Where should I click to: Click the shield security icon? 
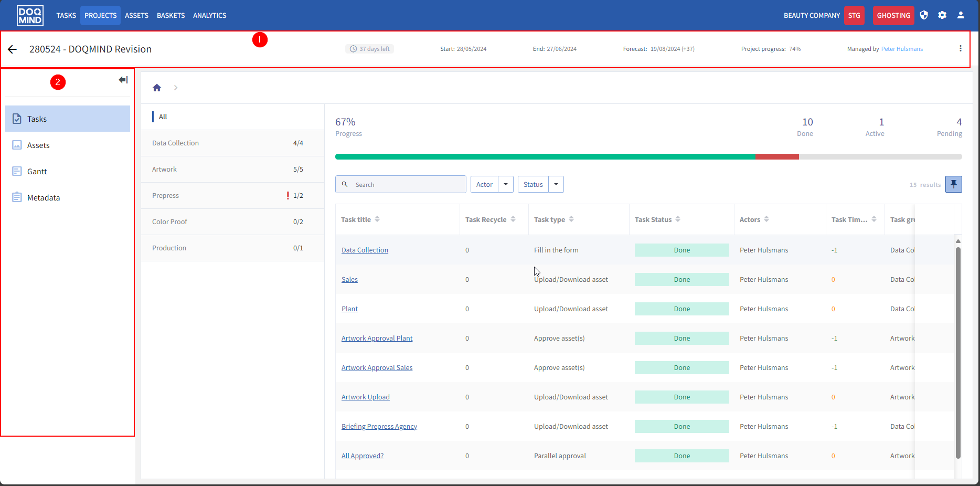(924, 15)
